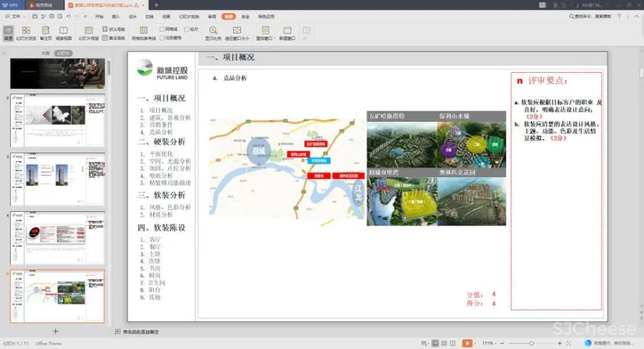Open Slide Sorter view (幻灯片浏览)
This screenshot has width=644, height=349.
pyautogui.click(x=26, y=33)
